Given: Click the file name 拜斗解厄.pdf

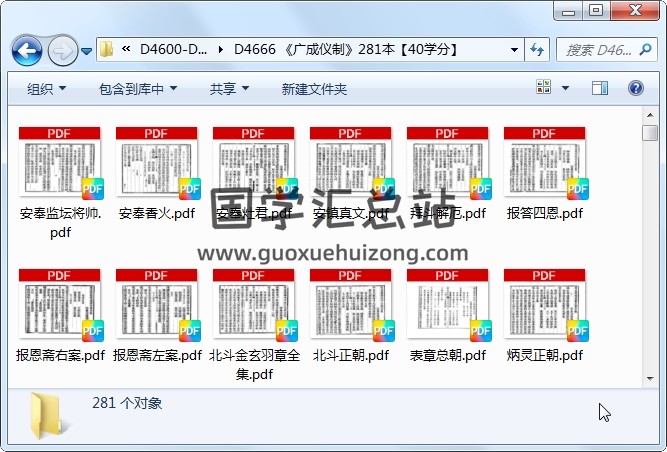Looking at the screenshot, I should click(448, 213).
